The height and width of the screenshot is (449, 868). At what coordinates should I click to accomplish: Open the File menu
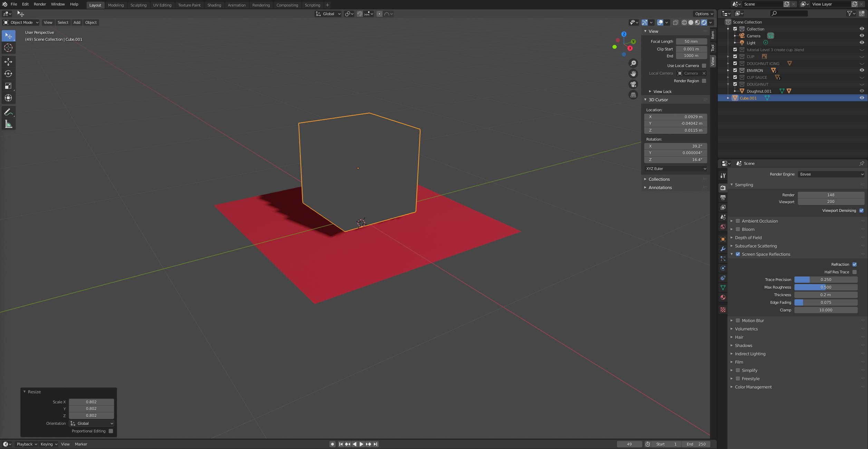(14, 4)
